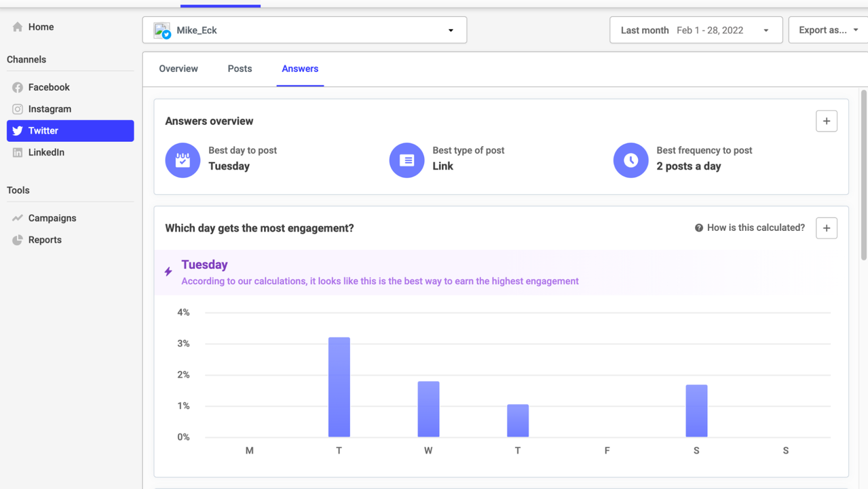Click the How is this calculated link
Viewport: 868px width, 489px height.
point(750,228)
